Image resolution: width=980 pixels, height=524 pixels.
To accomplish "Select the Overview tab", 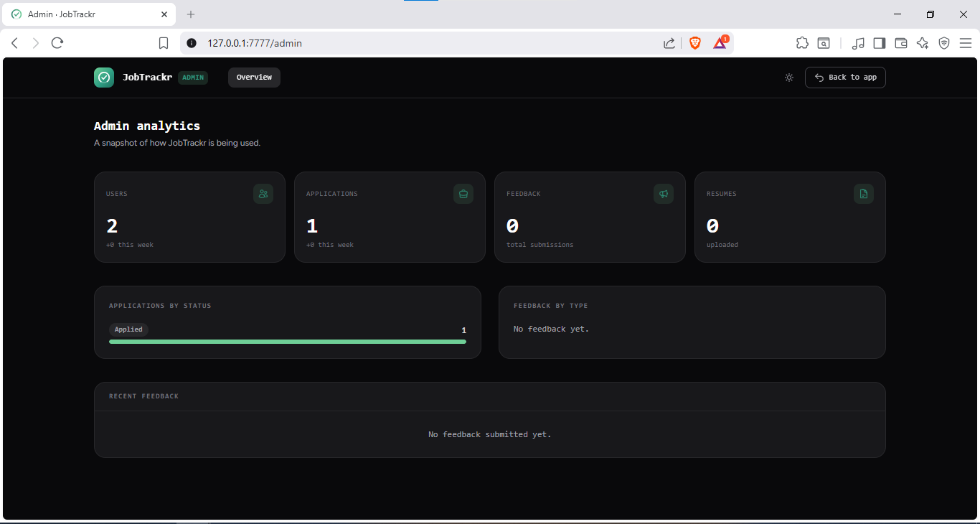I will pos(254,78).
